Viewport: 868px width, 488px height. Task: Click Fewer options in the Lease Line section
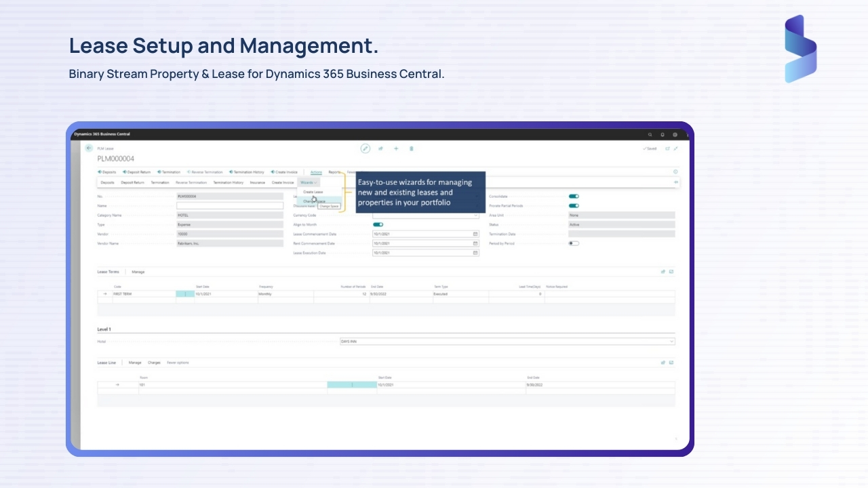click(178, 363)
